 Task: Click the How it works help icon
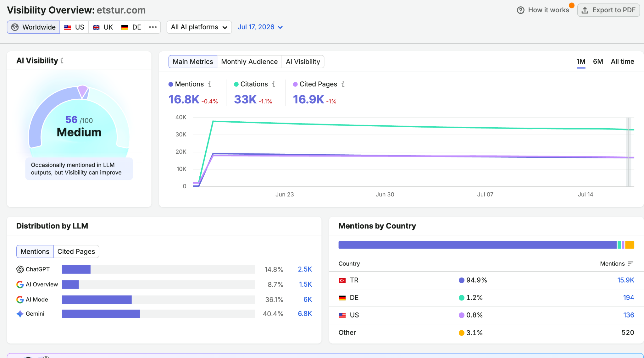click(521, 10)
